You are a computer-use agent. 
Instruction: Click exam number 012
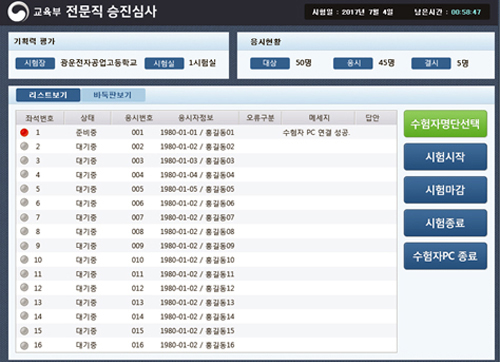click(x=137, y=288)
